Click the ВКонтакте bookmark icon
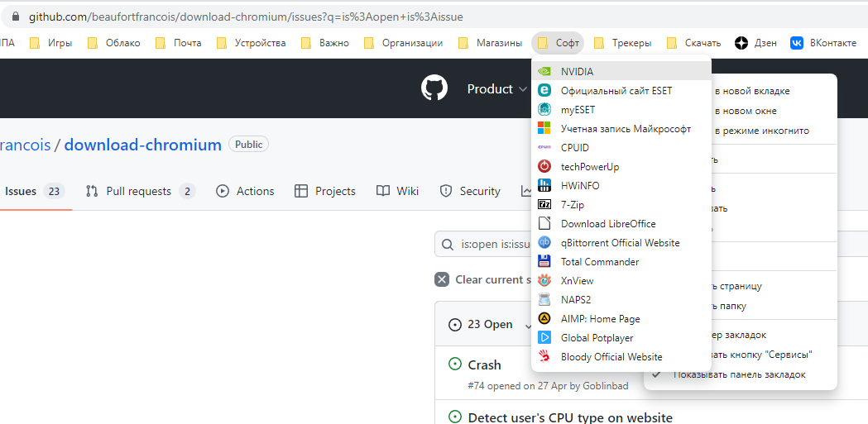Viewport: 868px width, 424px height. point(797,43)
